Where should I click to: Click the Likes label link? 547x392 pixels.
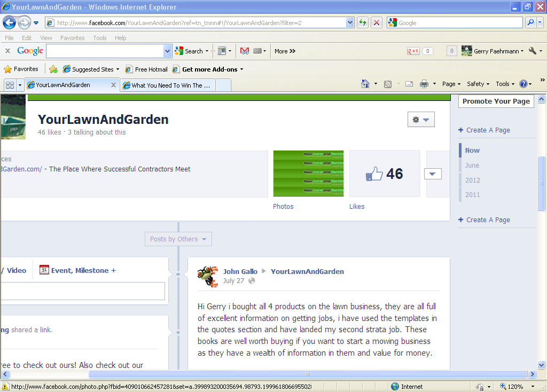tap(357, 207)
